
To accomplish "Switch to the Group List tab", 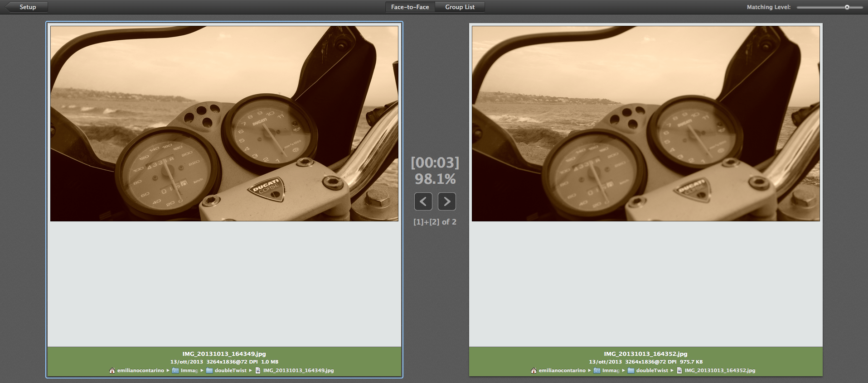I will [460, 7].
